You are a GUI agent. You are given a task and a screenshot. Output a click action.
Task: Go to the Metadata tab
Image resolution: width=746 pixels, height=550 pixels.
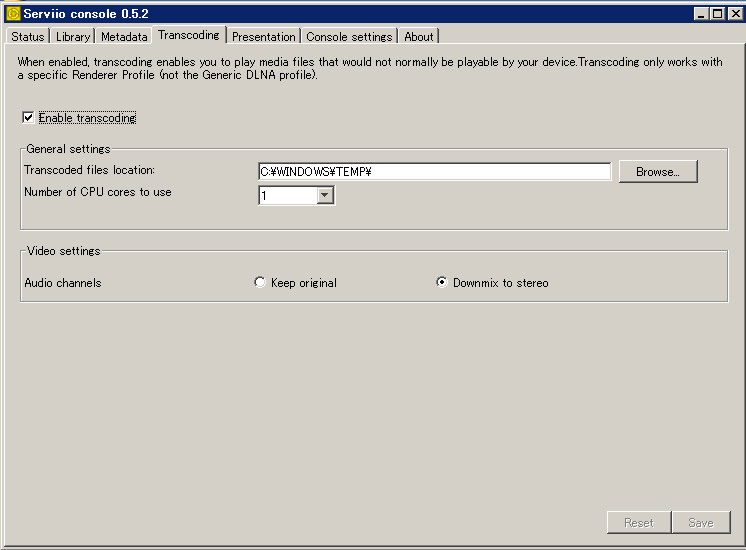(124, 37)
